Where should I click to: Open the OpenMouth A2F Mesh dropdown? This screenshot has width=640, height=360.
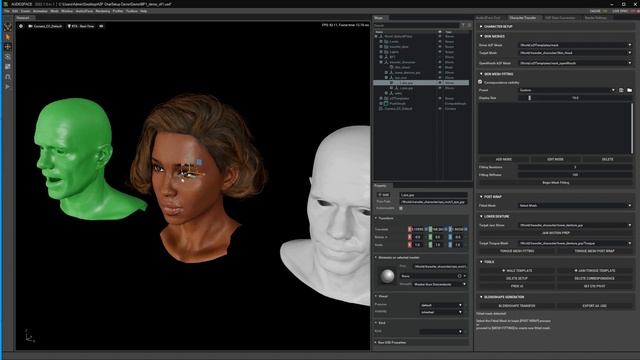(575, 63)
